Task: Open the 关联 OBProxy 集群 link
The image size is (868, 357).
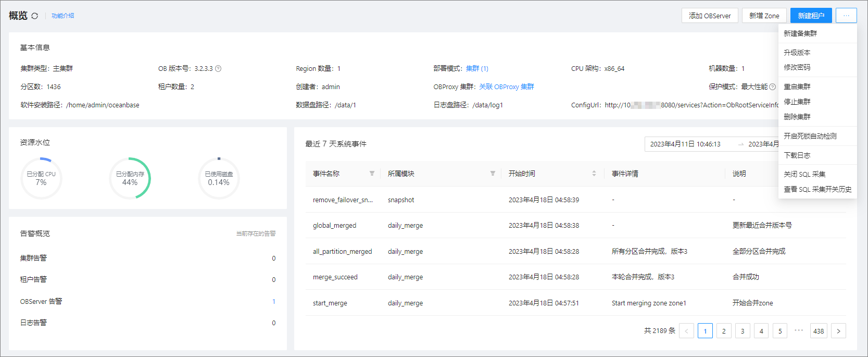Action: pyautogui.click(x=506, y=87)
